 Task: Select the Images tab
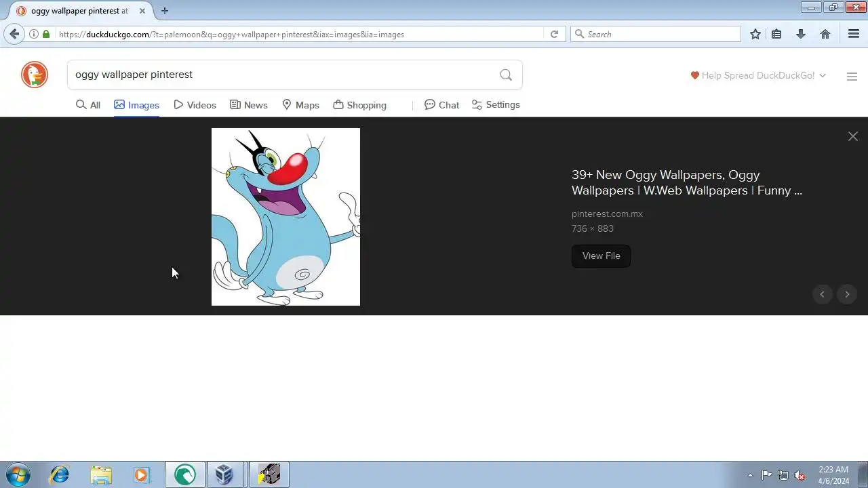tap(136, 105)
